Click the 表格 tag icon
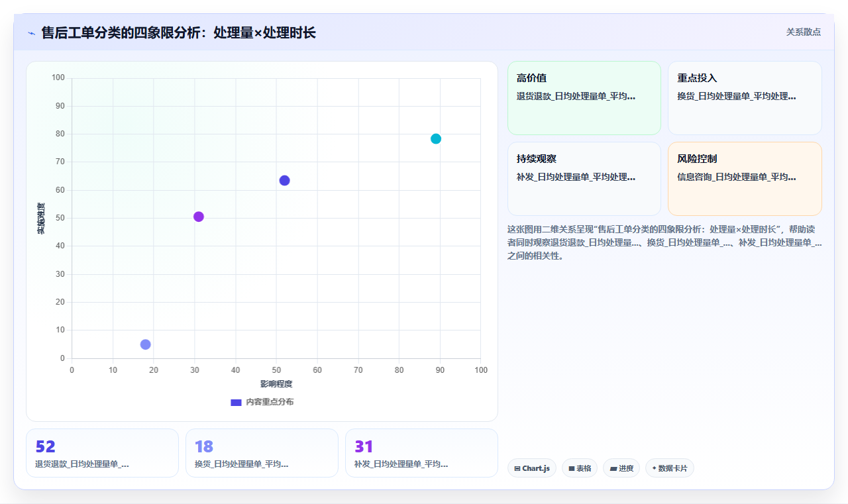The height and width of the screenshot is (504, 848). tap(572, 468)
